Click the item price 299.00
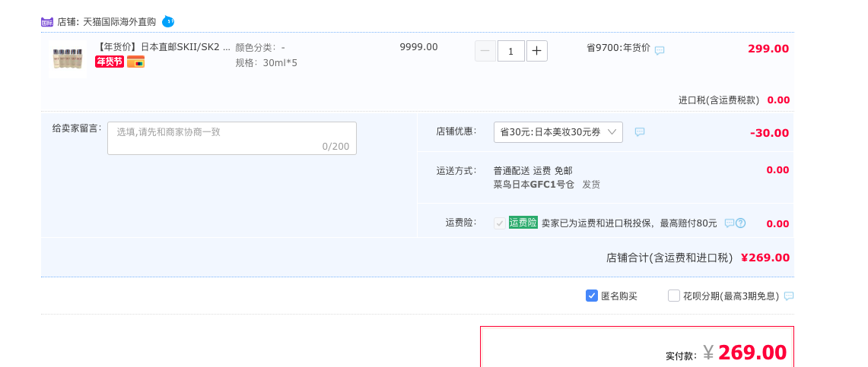 click(768, 49)
